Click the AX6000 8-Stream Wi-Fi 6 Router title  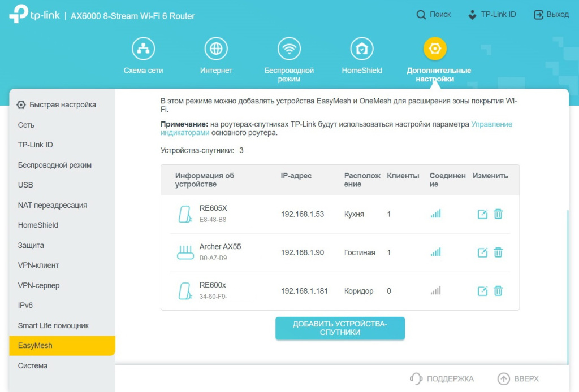(x=132, y=16)
